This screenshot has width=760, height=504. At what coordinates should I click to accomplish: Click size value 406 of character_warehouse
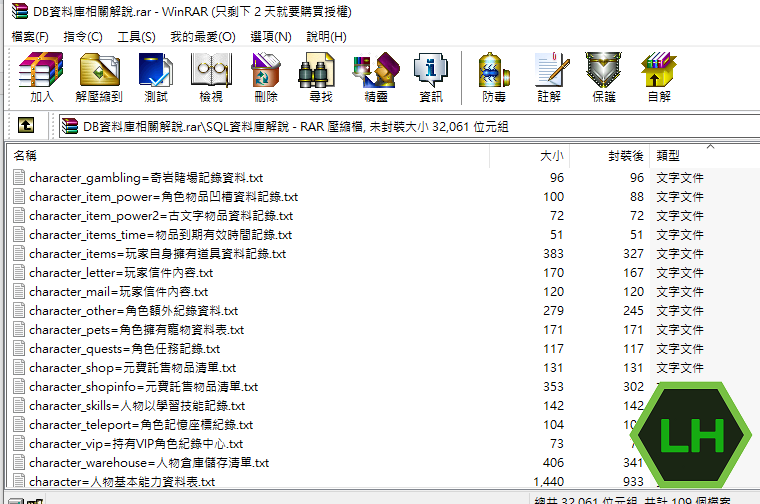point(554,462)
